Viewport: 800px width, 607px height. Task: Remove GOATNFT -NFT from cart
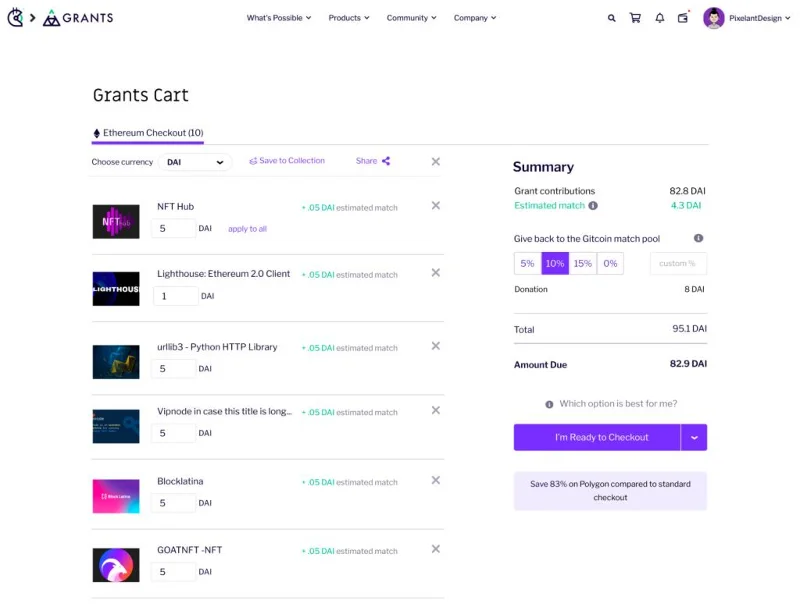pyautogui.click(x=436, y=549)
